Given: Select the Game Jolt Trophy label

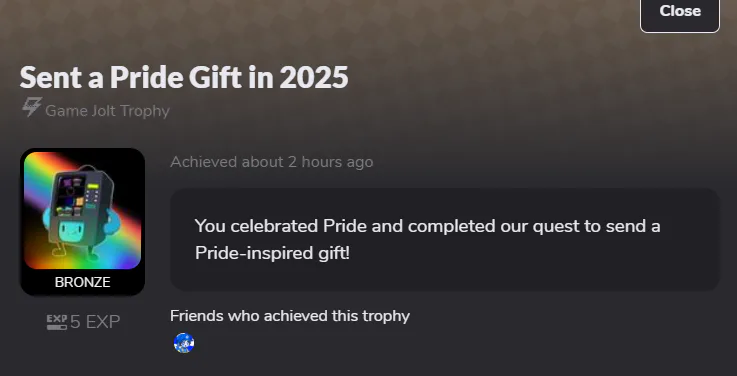Looking at the screenshot, I should tap(107, 111).
